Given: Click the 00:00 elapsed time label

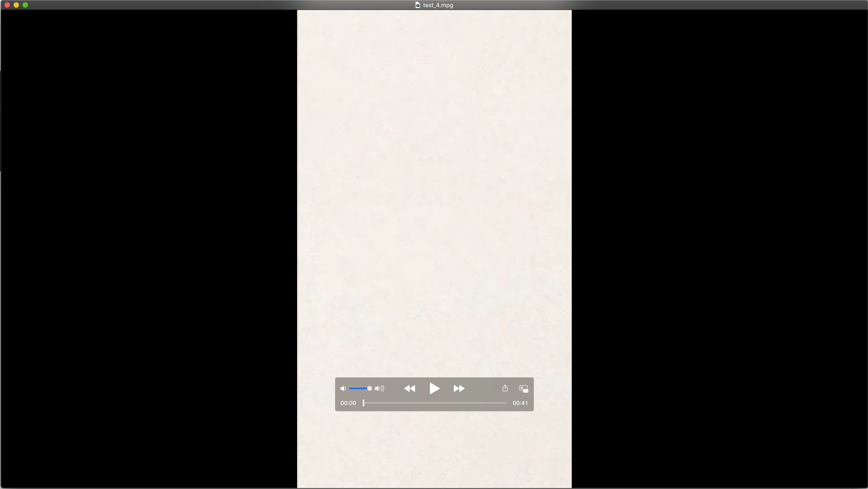Looking at the screenshot, I should [348, 403].
